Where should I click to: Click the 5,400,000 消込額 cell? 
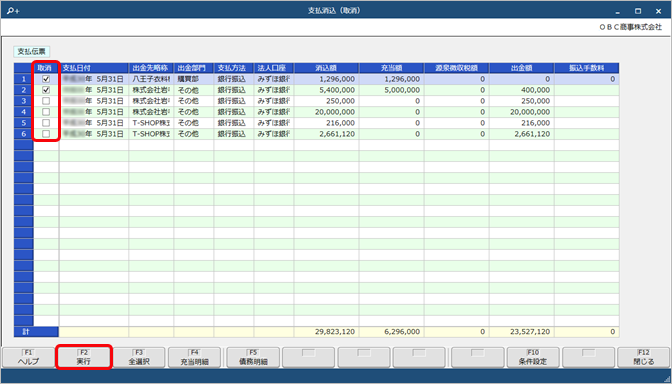click(327, 90)
